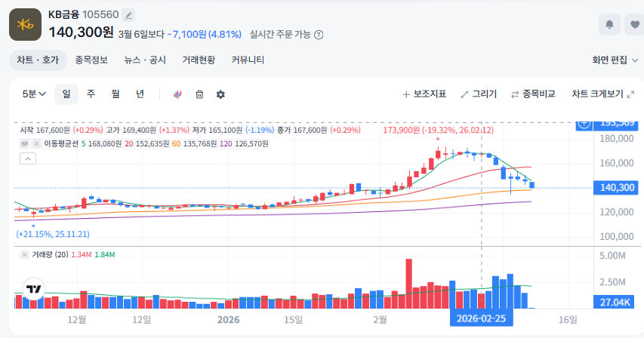Image resolution: width=644 pixels, height=338 pixels.
Task: Open the 종목정보 tab
Action: (x=91, y=60)
